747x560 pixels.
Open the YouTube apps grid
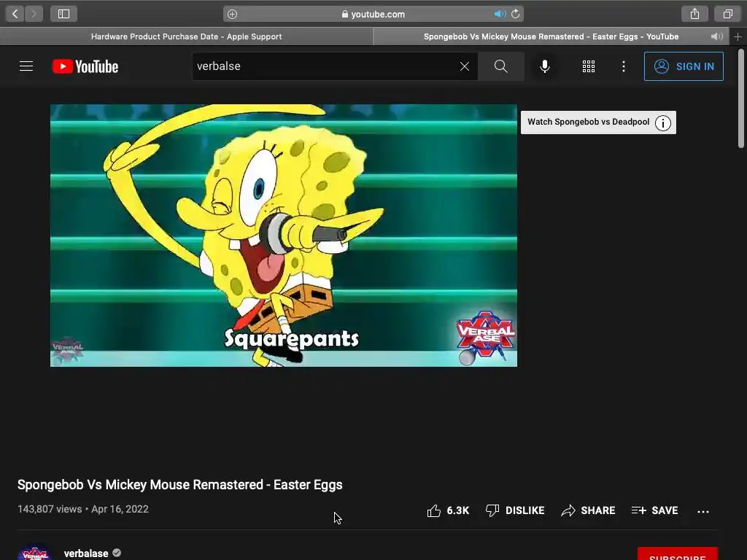pos(589,66)
